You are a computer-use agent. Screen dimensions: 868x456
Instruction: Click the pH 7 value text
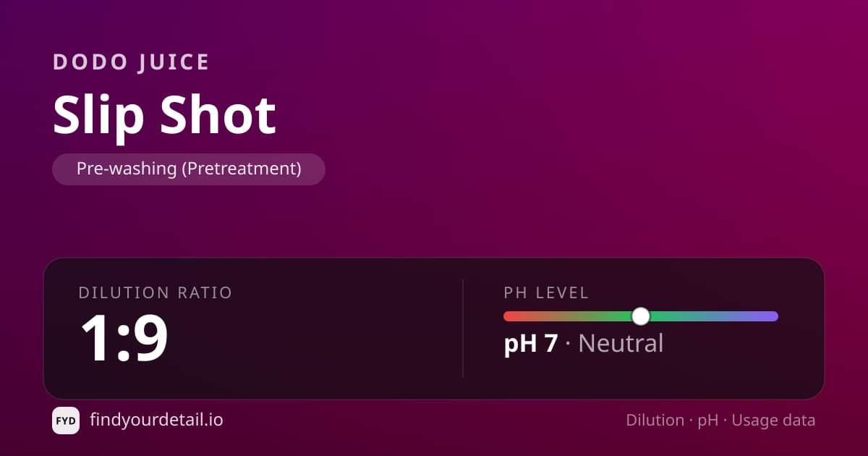point(531,343)
